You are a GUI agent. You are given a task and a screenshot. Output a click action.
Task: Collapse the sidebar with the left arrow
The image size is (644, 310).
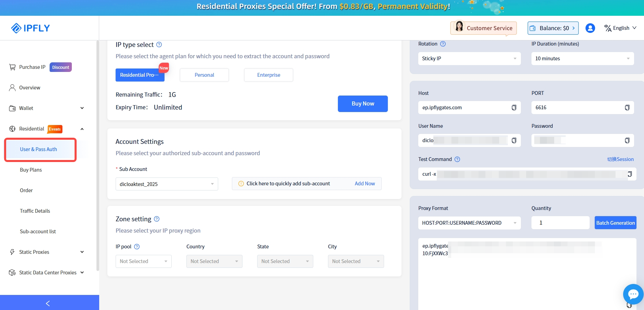coord(48,303)
